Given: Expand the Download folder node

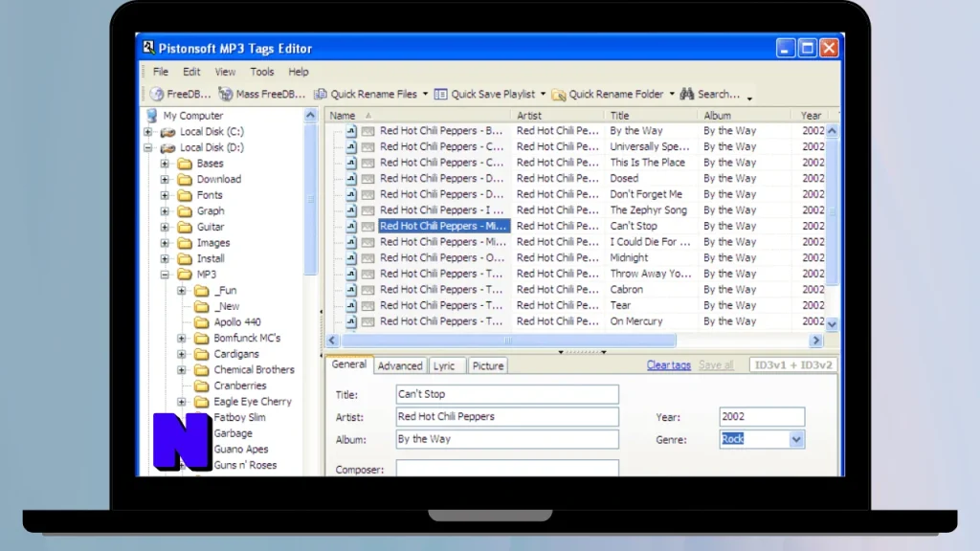Looking at the screenshot, I should tap(165, 179).
